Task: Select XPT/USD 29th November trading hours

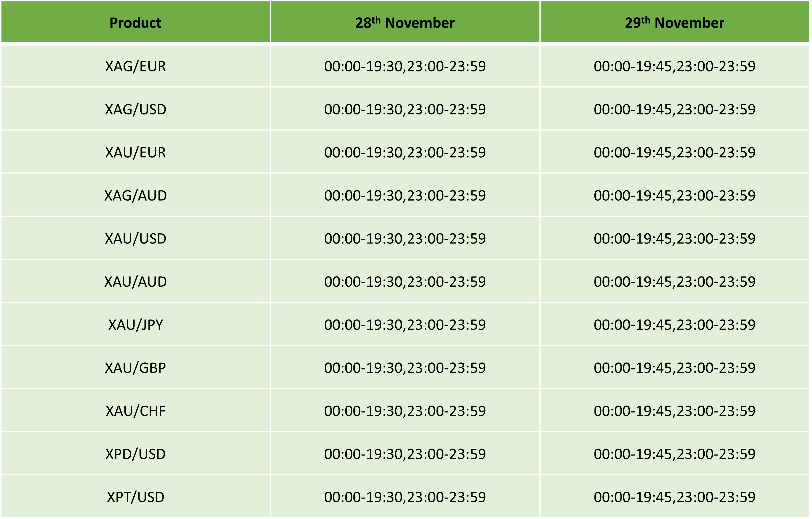Action: pyautogui.click(x=675, y=497)
